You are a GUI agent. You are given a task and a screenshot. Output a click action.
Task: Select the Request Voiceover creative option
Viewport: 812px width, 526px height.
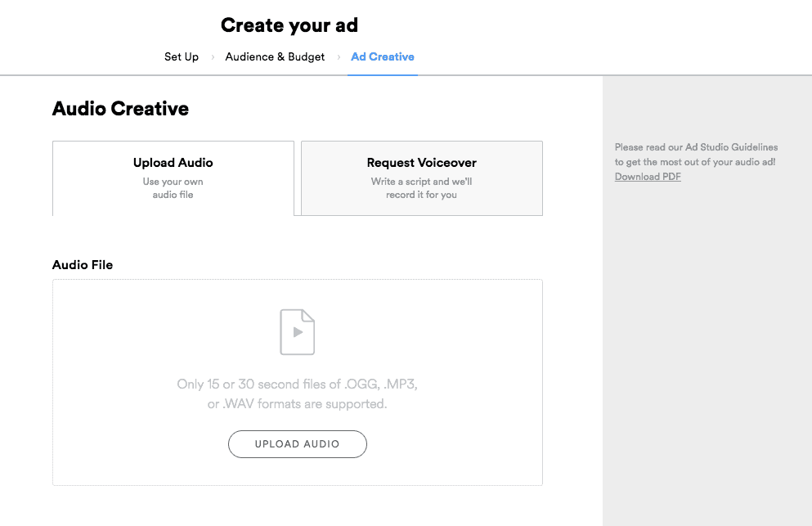(421, 178)
